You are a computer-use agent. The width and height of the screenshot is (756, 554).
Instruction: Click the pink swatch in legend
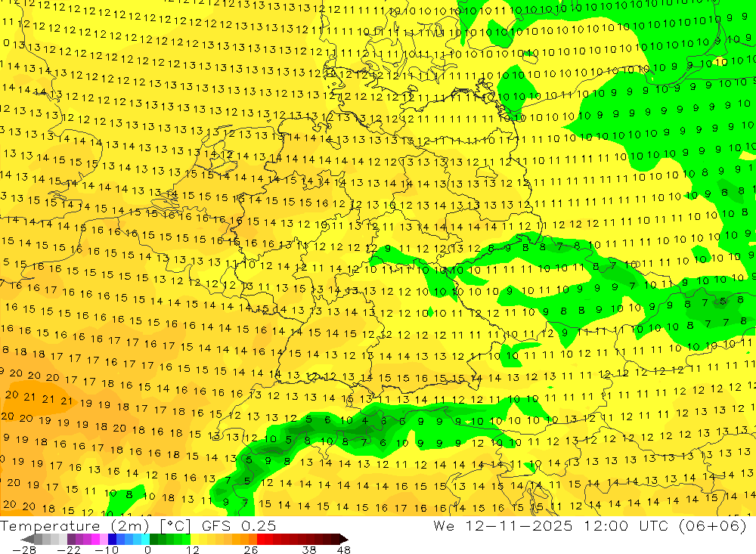tap(104, 540)
